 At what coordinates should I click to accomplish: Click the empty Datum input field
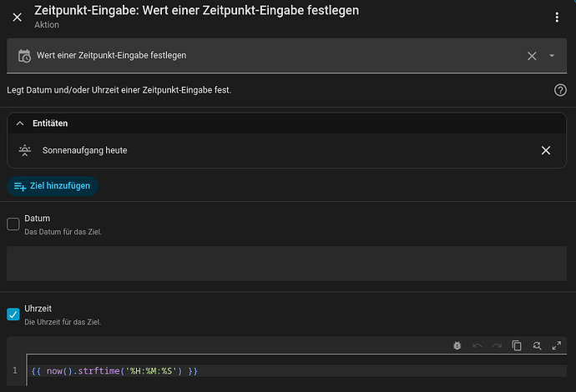286,264
